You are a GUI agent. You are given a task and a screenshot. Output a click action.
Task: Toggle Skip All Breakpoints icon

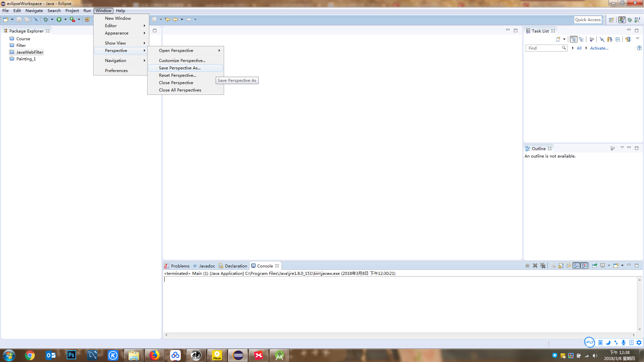pyautogui.click(x=36, y=19)
